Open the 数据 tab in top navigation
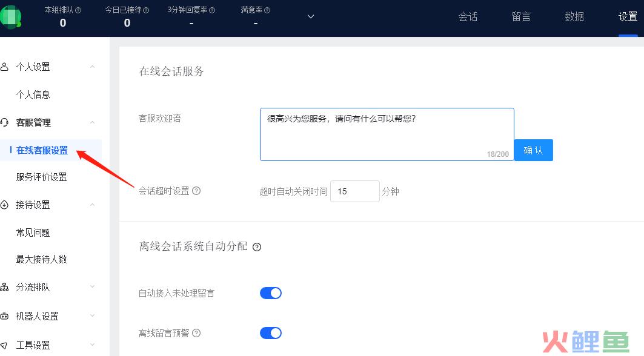The image size is (644, 356). coord(574,17)
